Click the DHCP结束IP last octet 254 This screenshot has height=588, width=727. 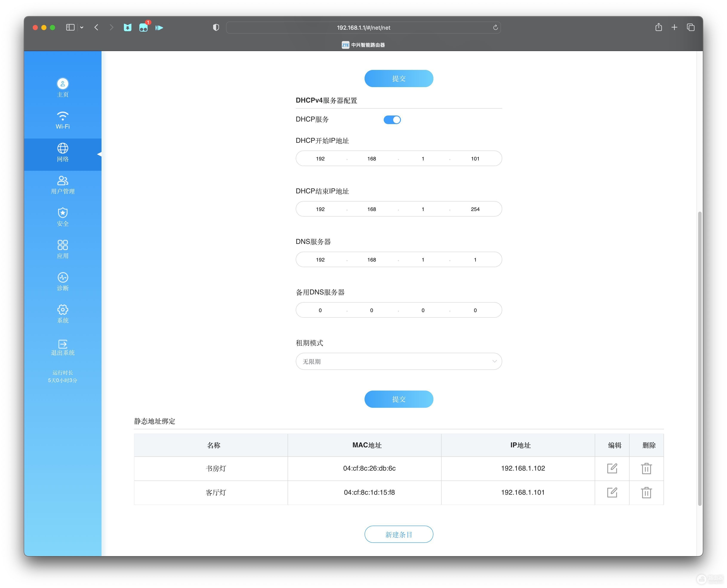pyautogui.click(x=475, y=209)
